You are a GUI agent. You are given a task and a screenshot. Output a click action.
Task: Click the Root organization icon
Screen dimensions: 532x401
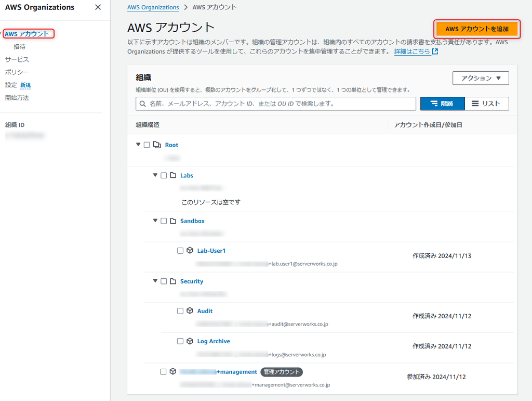[x=157, y=145]
